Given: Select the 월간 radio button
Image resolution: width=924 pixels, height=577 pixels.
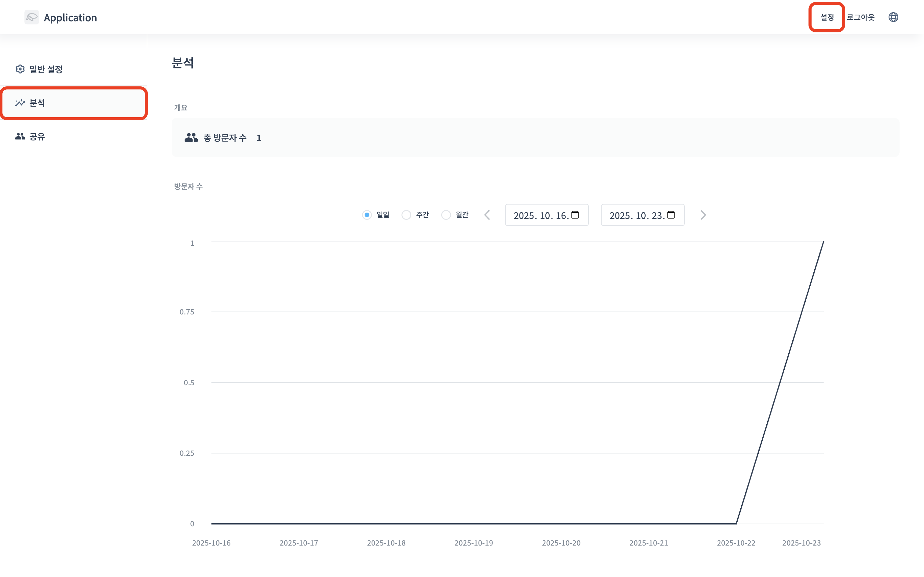Looking at the screenshot, I should pyautogui.click(x=446, y=215).
